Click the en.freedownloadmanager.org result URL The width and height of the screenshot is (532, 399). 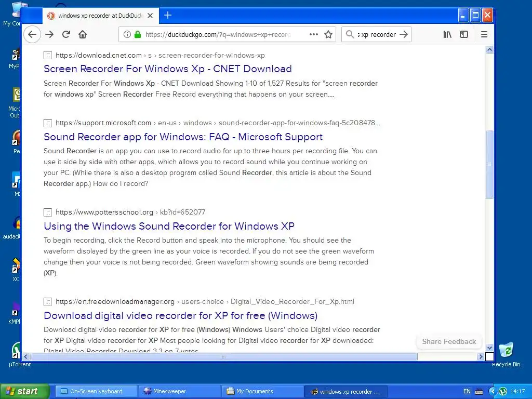[205, 302]
